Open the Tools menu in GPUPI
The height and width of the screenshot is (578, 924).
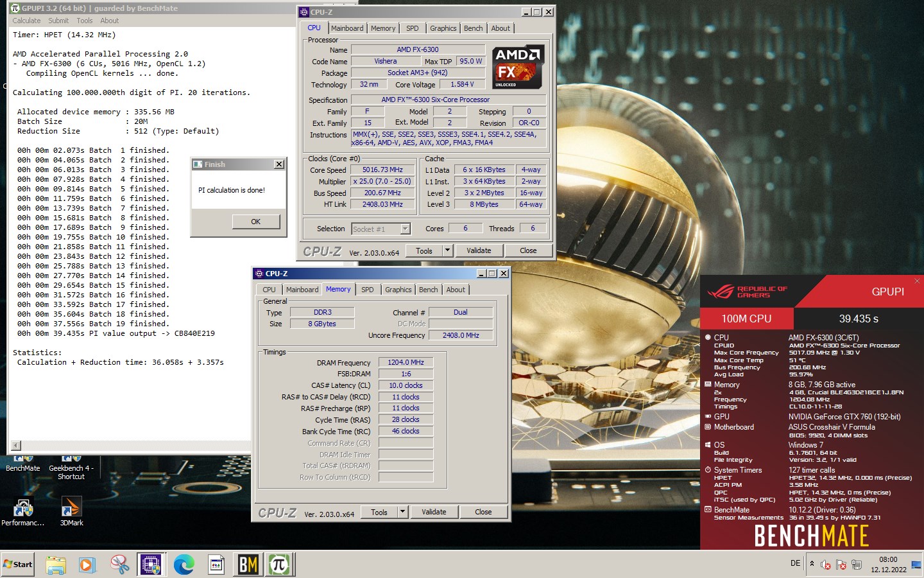click(85, 21)
